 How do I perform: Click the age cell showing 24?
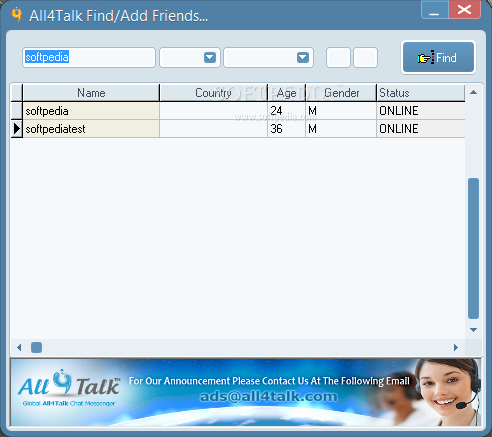286,111
